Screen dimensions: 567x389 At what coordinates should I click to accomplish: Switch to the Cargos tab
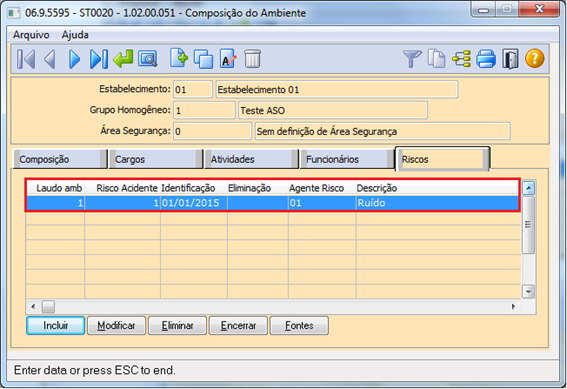pos(155,159)
